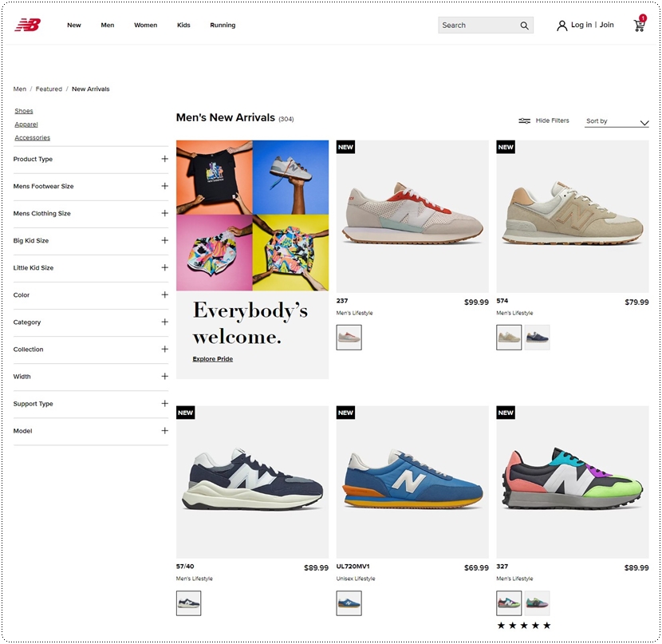Click the 237 product name

(342, 301)
